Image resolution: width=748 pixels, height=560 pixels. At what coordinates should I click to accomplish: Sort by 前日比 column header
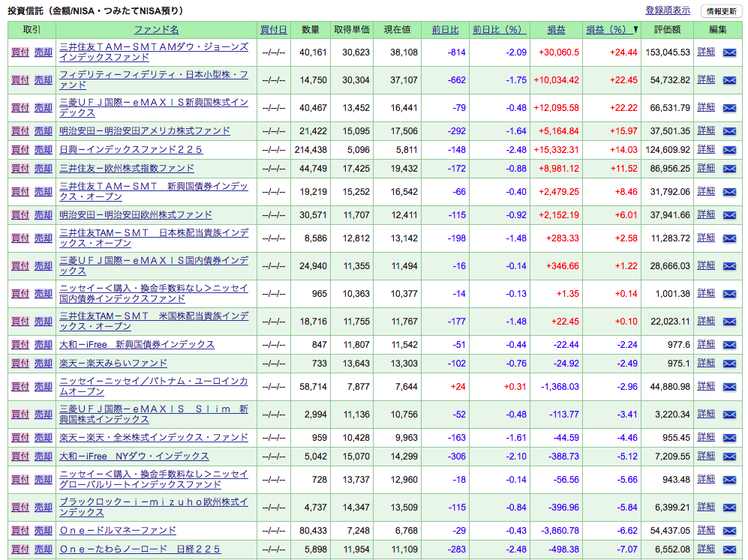tap(445, 29)
